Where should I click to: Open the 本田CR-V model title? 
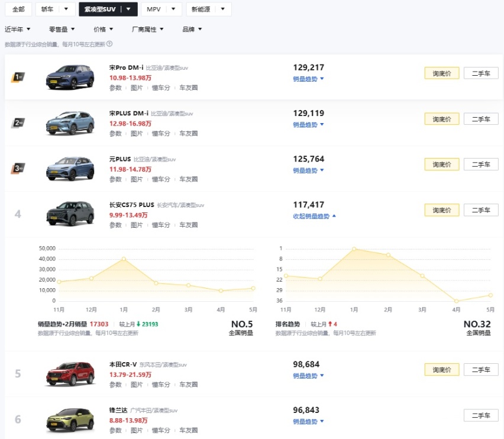123,364
